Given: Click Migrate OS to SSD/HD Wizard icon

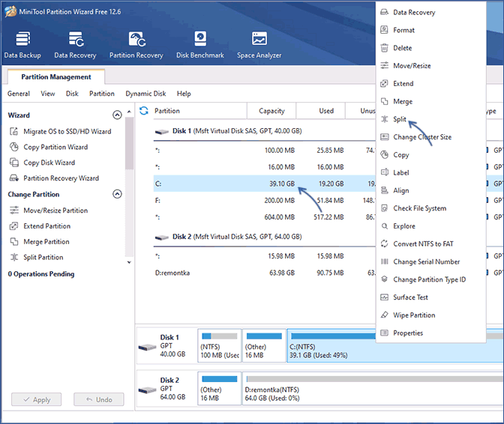Looking at the screenshot, I should click(x=13, y=131).
